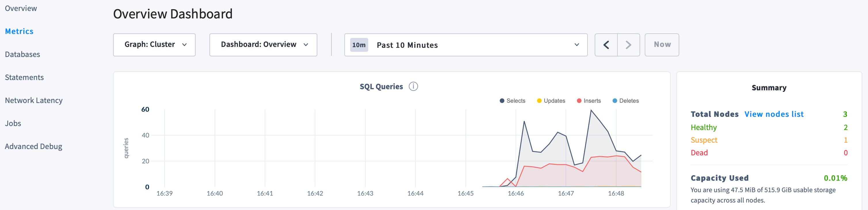
Task: Select Databases in the sidebar
Action: (x=22, y=54)
